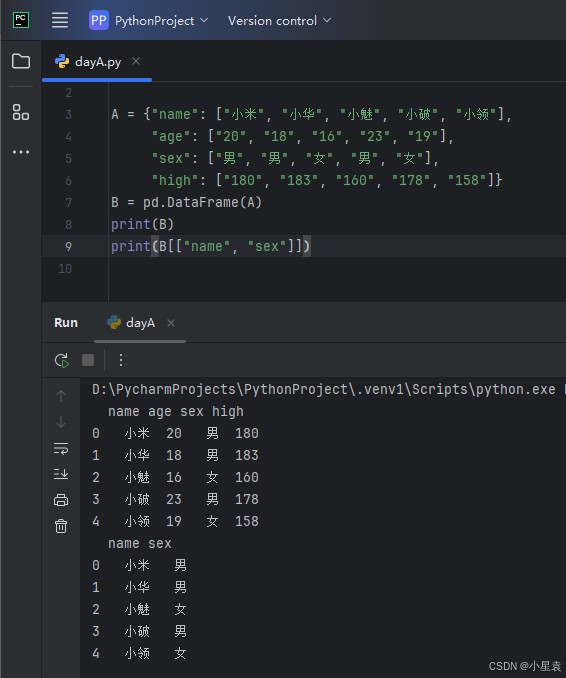Open the main hamburger menu
The height and width of the screenshot is (678, 566).
coord(60,20)
